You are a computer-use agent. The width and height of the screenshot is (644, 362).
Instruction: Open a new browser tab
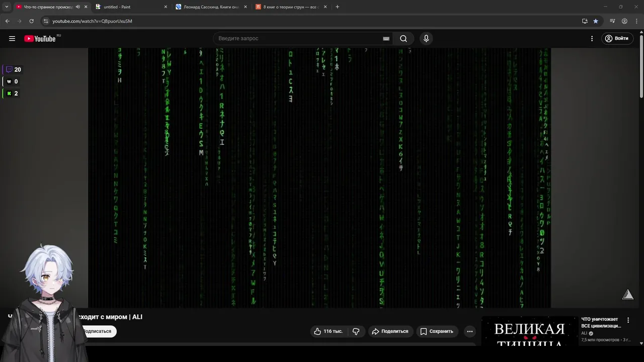pos(337,7)
